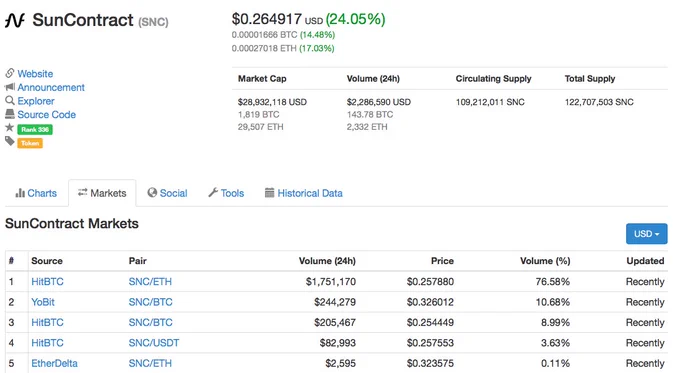This screenshot has width=680, height=373.
Task: Click the SunContract Markets heading
Action: click(72, 223)
